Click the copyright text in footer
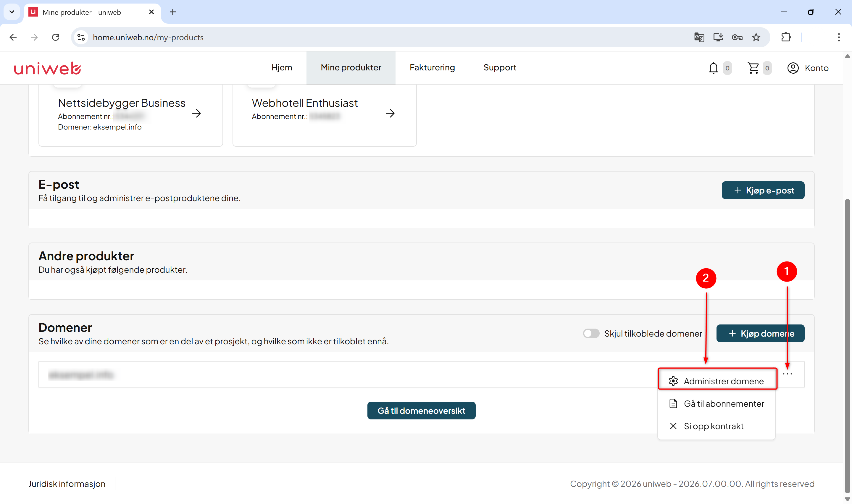852x504 pixels. 692,484
